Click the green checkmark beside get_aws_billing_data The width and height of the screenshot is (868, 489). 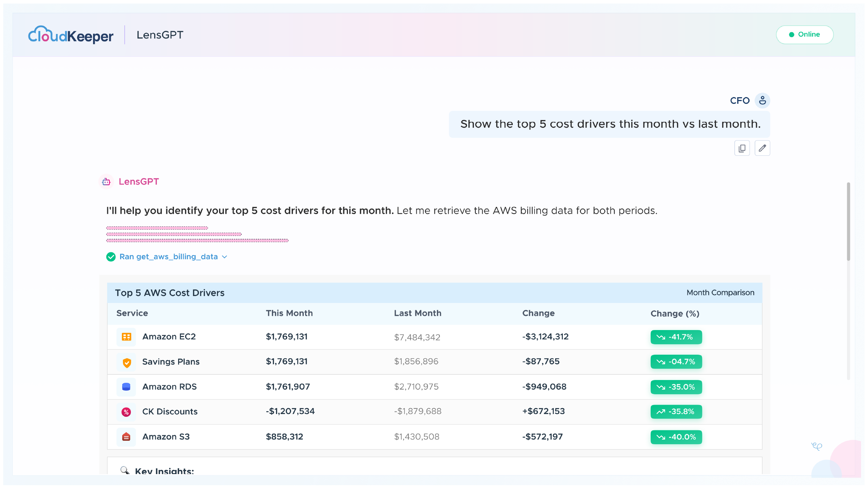tap(111, 257)
